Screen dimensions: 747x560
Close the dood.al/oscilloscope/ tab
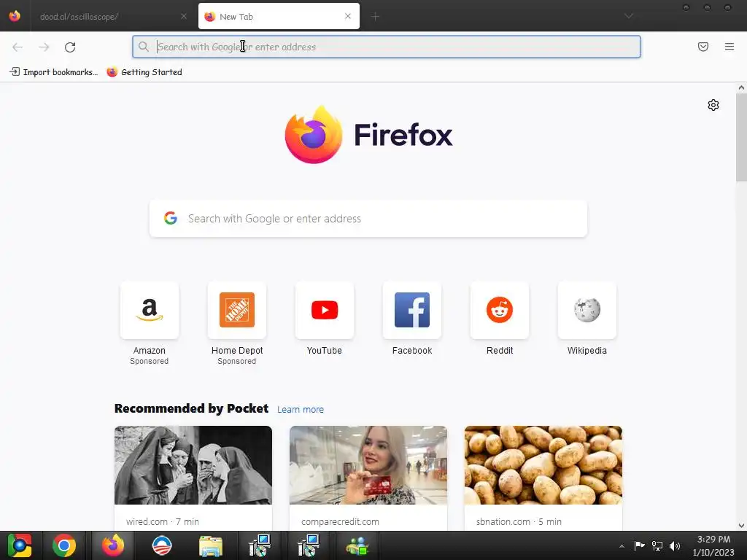[183, 16]
